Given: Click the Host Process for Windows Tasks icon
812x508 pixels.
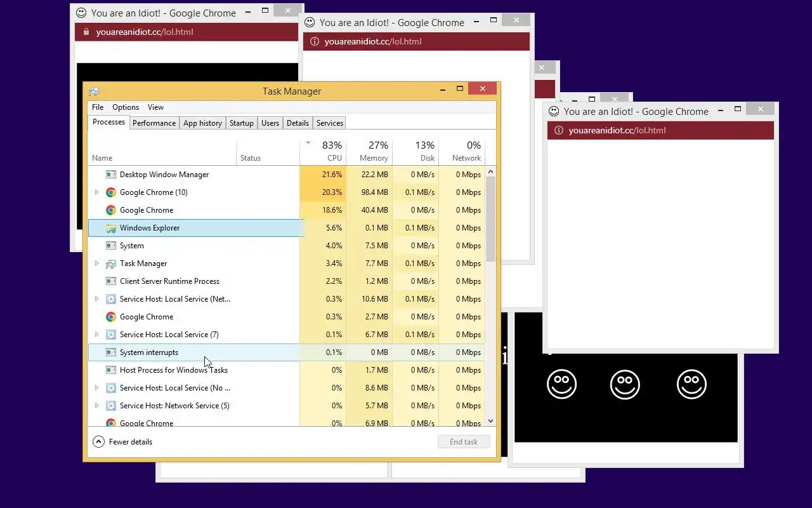Looking at the screenshot, I should (111, 370).
